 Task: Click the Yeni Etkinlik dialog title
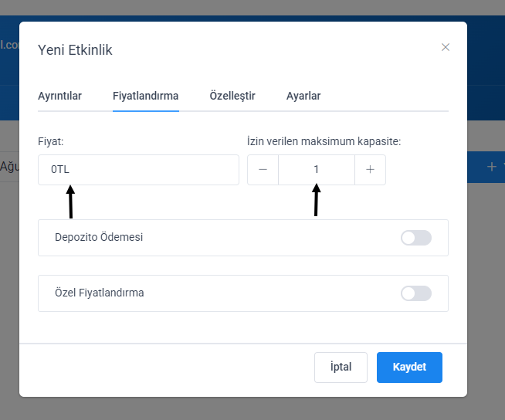pos(75,50)
